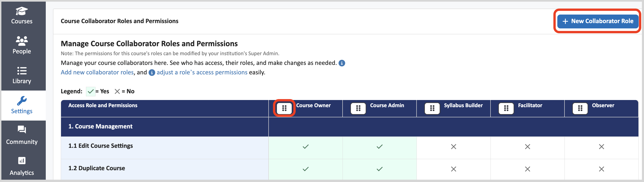This screenshot has width=644, height=182.
Task: Click the Course Admin column title
Action: 387,105
